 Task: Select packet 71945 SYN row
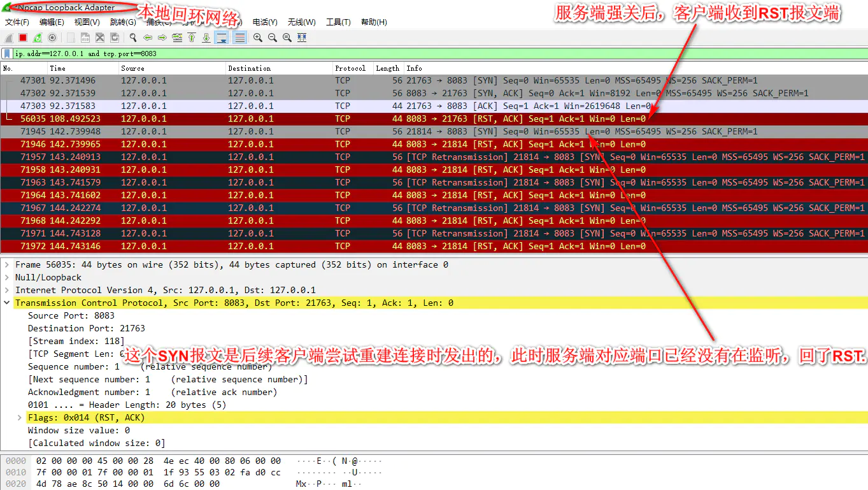click(x=434, y=131)
